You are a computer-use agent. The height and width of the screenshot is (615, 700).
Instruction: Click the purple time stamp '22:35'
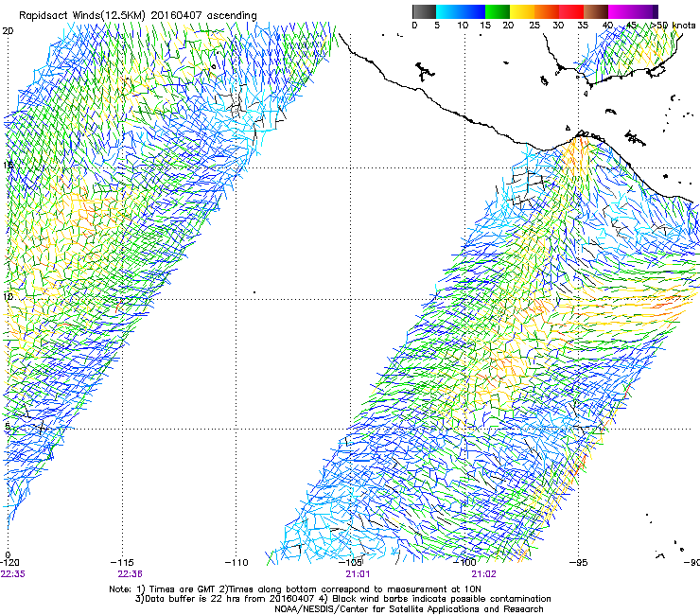[13, 574]
